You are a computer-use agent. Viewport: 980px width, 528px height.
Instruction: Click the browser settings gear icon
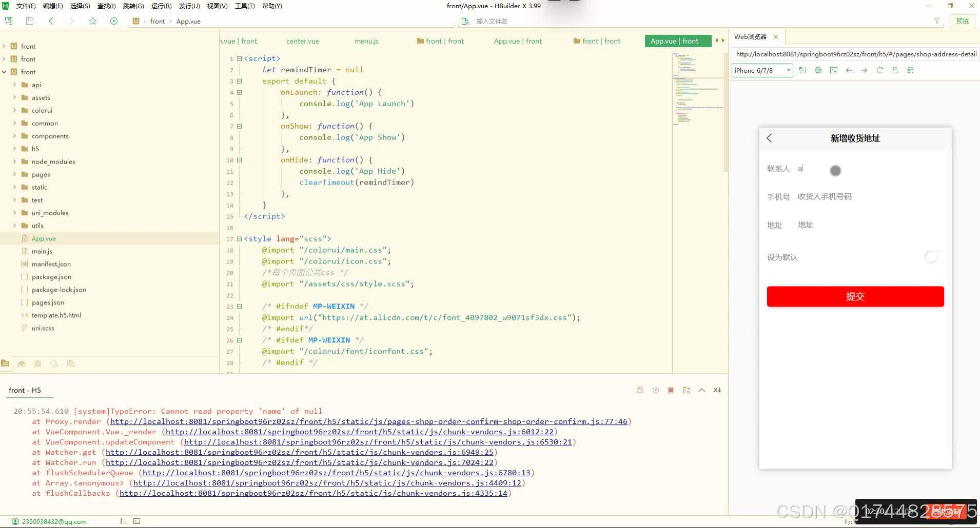pyautogui.click(x=818, y=70)
